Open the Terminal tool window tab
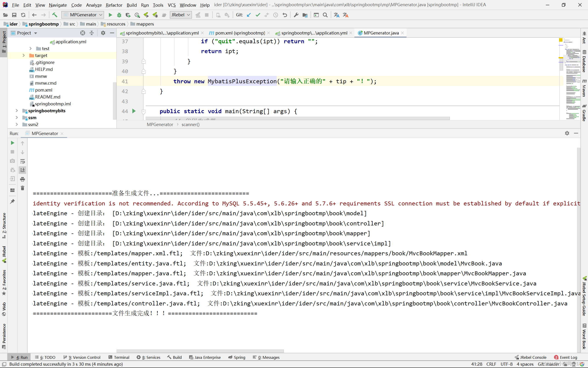Viewport: 588px width, 368px height. tap(119, 357)
